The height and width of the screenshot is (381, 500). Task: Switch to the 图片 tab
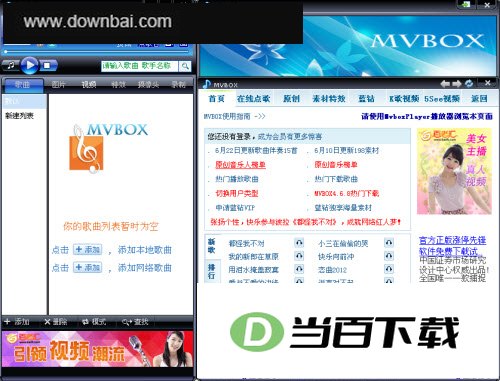point(59,85)
